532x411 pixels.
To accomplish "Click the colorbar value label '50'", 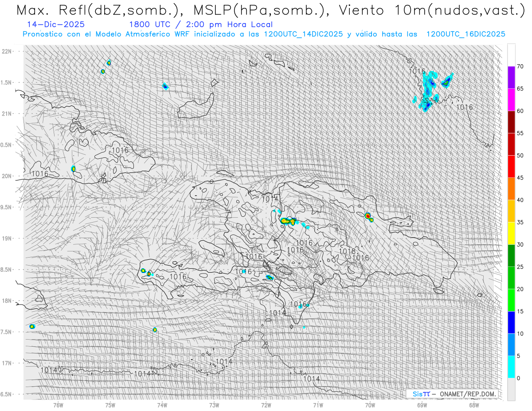I will [x=520, y=156].
